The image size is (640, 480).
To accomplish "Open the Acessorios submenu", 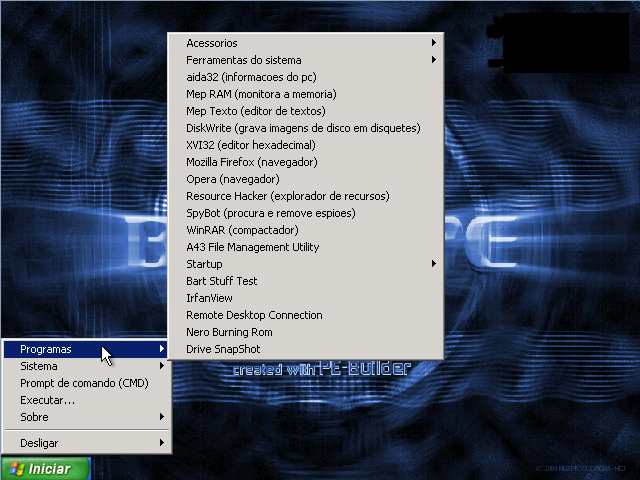I will (305, 43).
